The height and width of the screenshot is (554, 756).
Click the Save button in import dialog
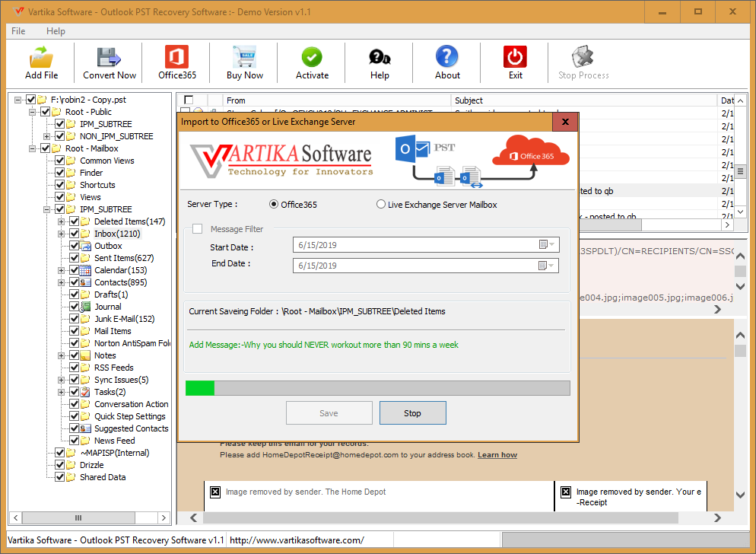pos(329,413)
